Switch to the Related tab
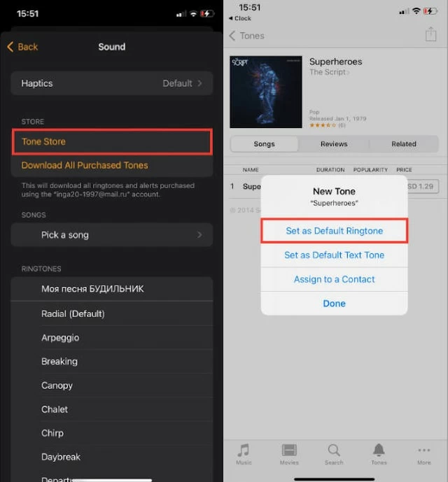This screenshot has height=482, width=448. [404, 144]
